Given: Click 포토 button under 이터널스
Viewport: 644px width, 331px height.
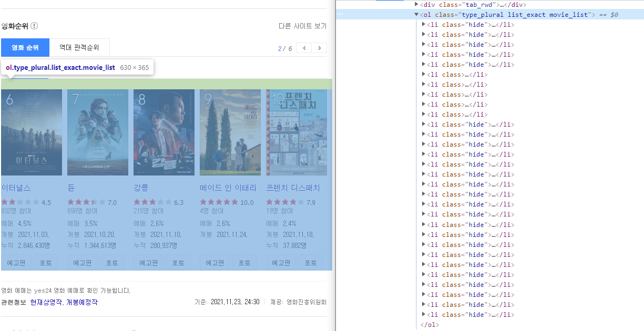Looking at the screenshot, I should coord(46,263).
